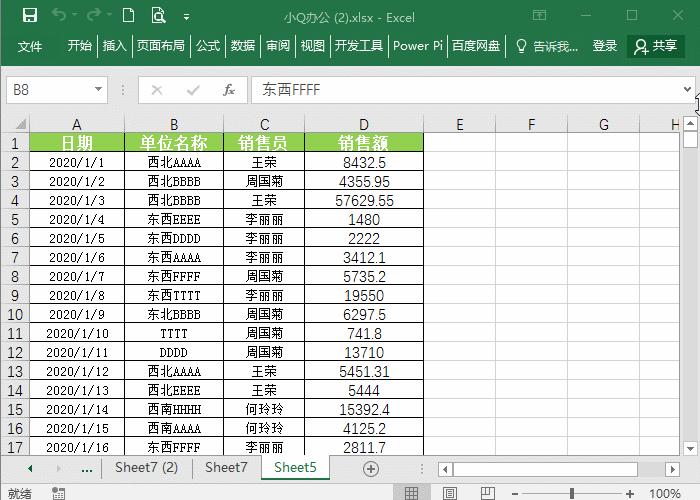Switch to Page Break Preview icon

pos(488,493)
